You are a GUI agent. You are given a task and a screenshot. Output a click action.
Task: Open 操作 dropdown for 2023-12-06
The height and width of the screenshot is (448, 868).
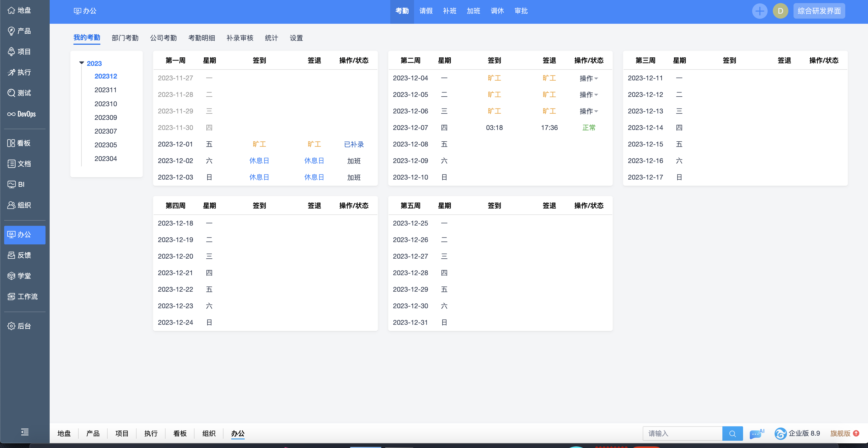click(x=589, y=111)
